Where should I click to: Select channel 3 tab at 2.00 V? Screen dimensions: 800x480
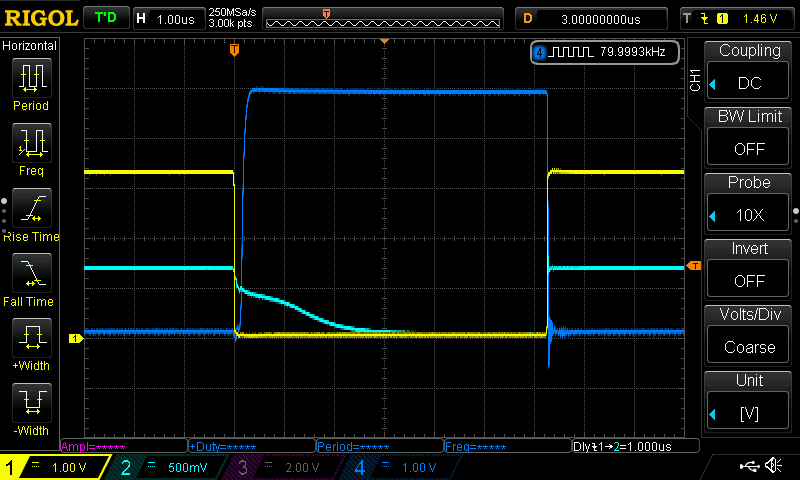283,467
